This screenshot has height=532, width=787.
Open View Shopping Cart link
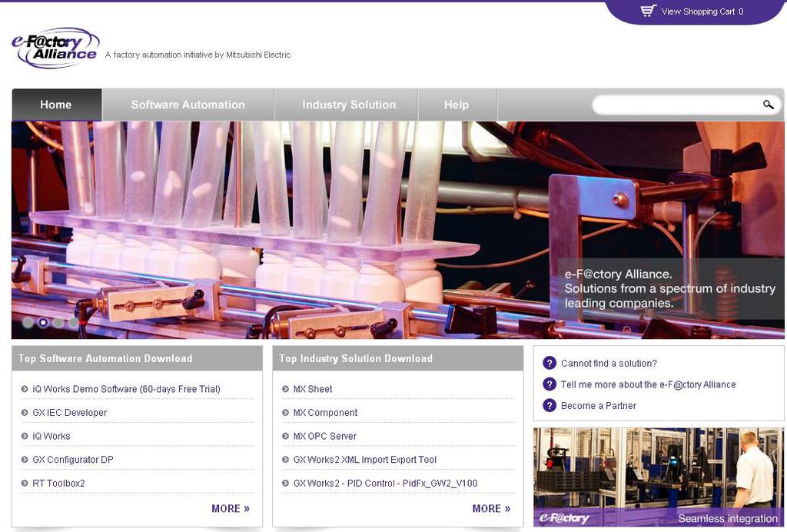pos(702,12)
